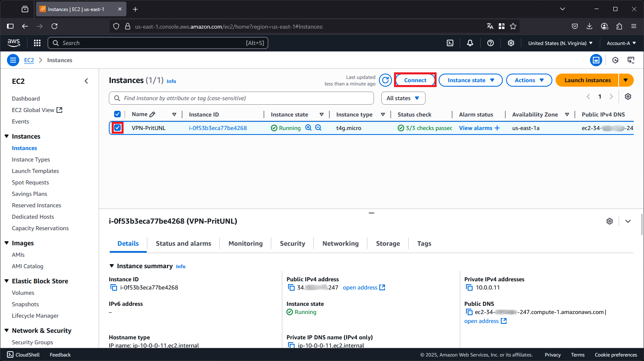This screenshot has width=644, height=361.
Task: Click zoom-out icon beside Running state
Action: 318,128
